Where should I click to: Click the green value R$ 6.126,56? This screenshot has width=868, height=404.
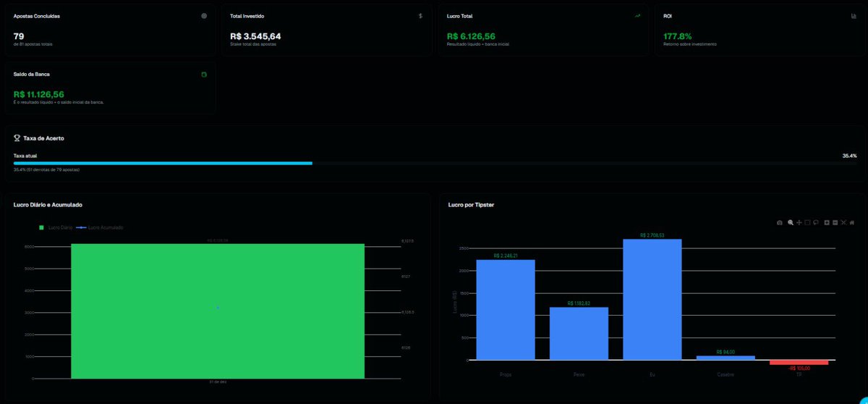pos(471,35)
